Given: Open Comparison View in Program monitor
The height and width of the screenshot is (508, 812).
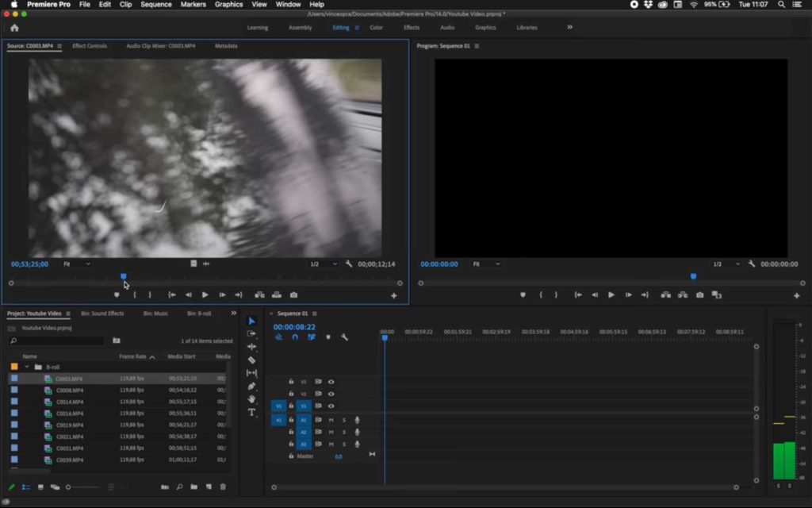Looking at the screenshot, I should coord(717,295).
